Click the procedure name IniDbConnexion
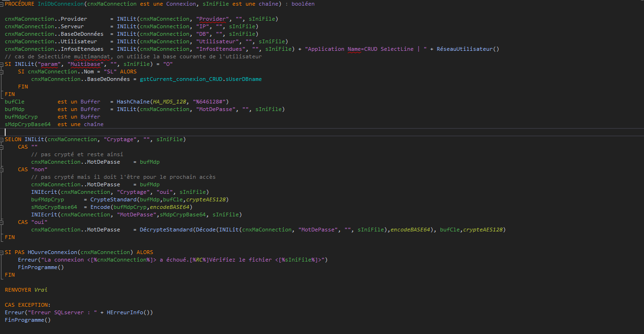 tap(60, 4)
